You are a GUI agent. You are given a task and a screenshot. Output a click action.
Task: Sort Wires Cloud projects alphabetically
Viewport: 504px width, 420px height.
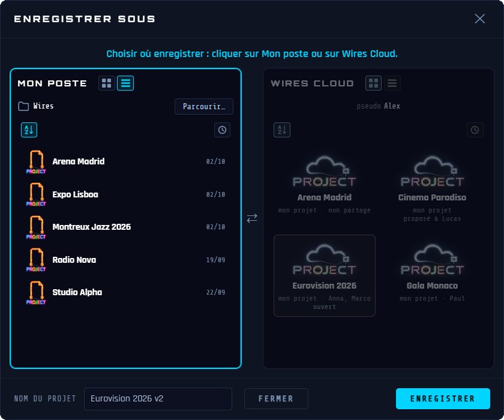point(282,130)
